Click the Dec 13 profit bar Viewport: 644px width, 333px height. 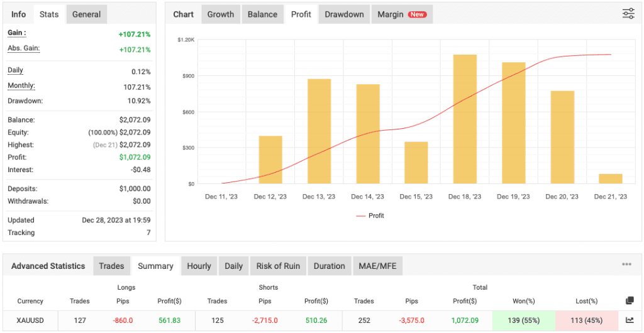319,131
